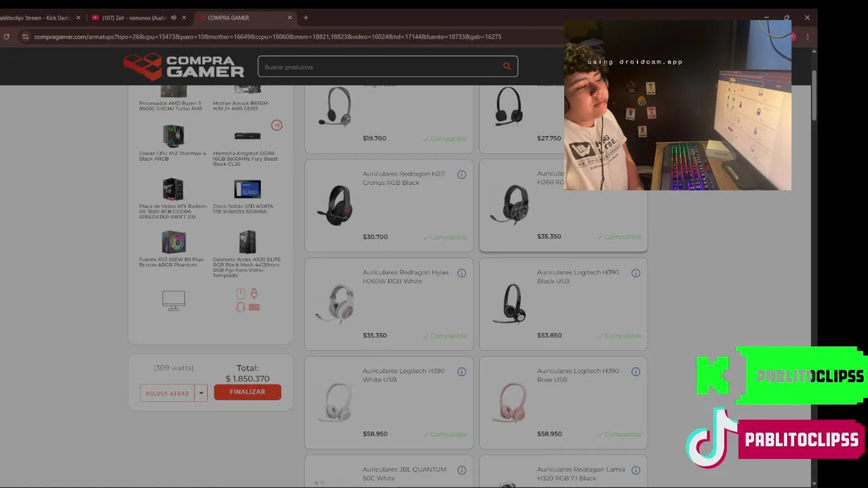
Task: Click the AMD Ryzen 5 processor icon
Action: pos(173,90)
